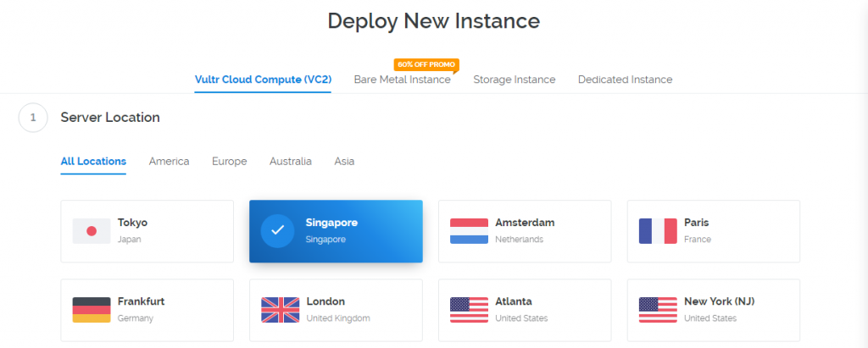This screenshot has width=868, height=348.
Task: Switch to Bare Metal Instance tab
Action: [x=403, y=80]
